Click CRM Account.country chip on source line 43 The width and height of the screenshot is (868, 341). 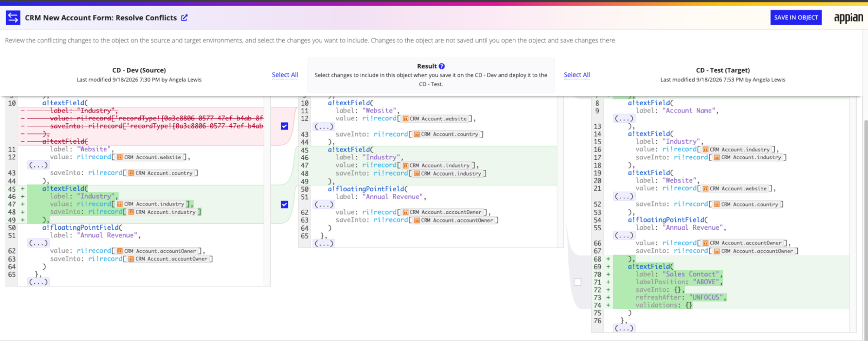pyautogui.click(x=160, y=173)
